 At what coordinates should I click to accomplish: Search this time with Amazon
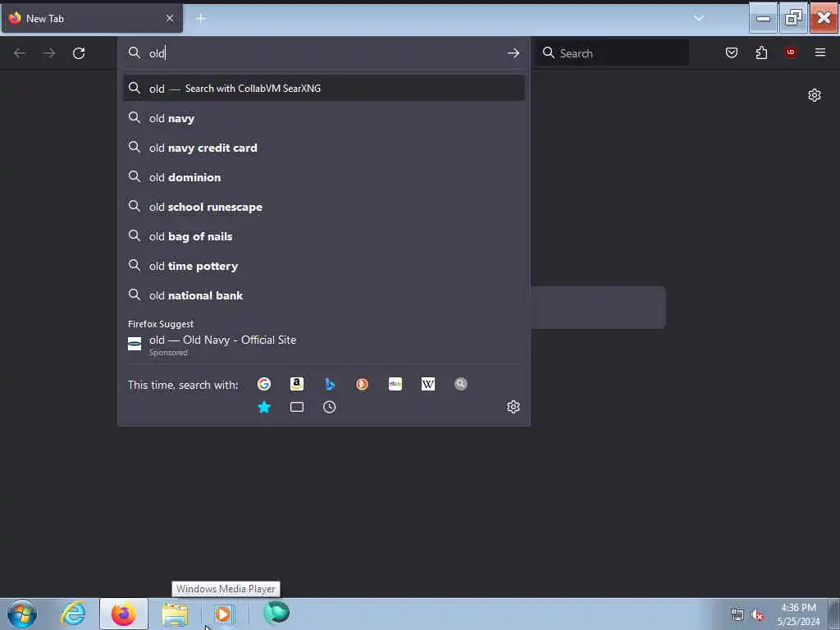click(x=297, y=384)
